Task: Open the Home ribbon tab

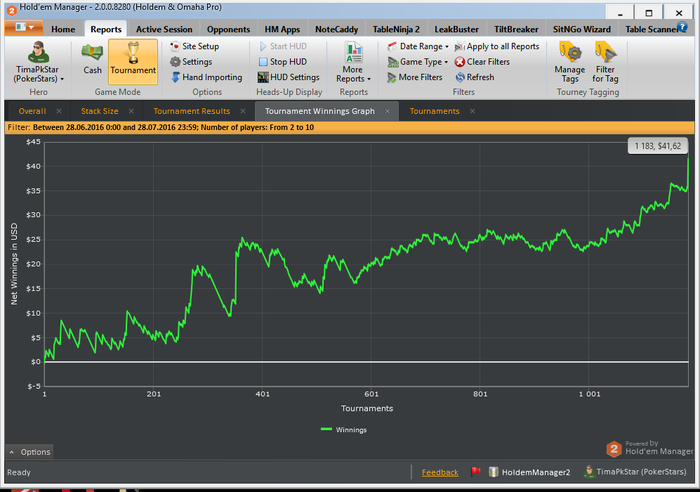Action: pyautogui.click(x=63, y=29)
